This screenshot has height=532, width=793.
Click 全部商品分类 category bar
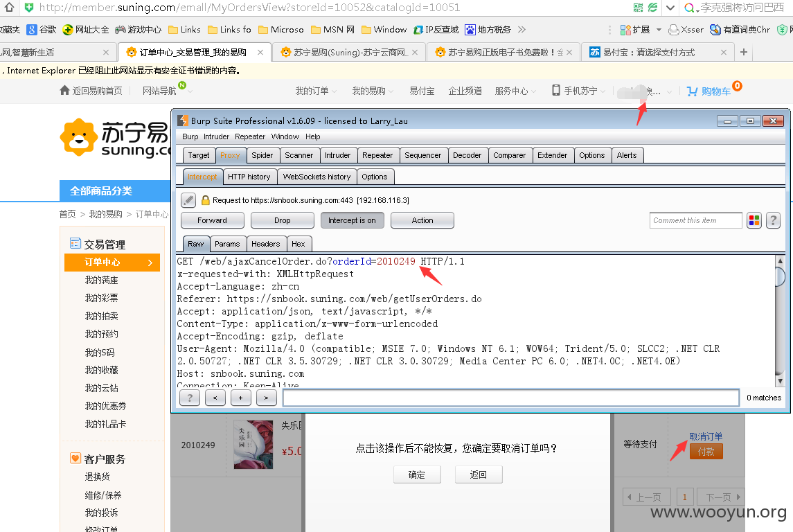pyautogui.click(x=114, y=190)
